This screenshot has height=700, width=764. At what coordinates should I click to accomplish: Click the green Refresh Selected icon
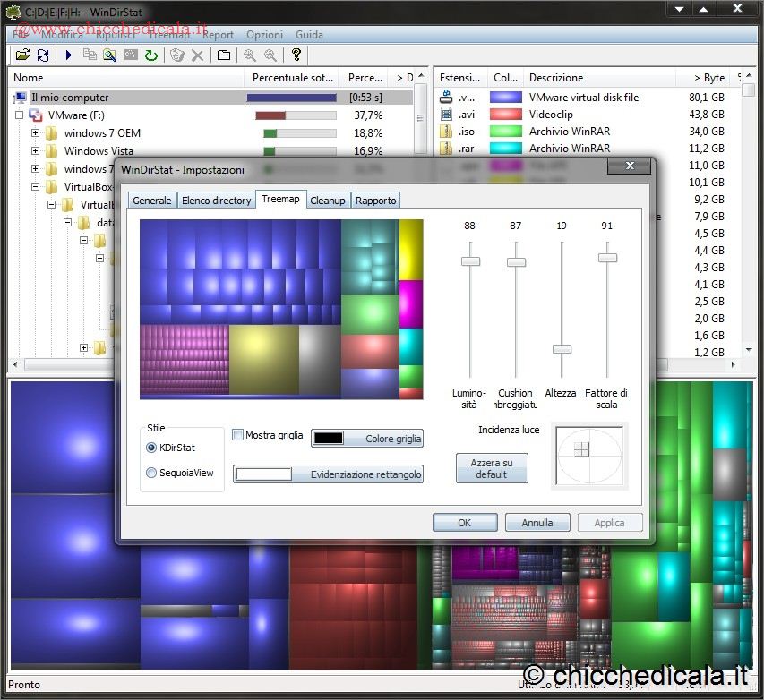tap(151, 55)
